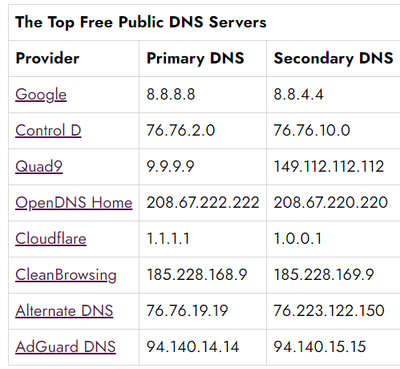Visit the OpenDNS Home link

(x=74, y=202)
